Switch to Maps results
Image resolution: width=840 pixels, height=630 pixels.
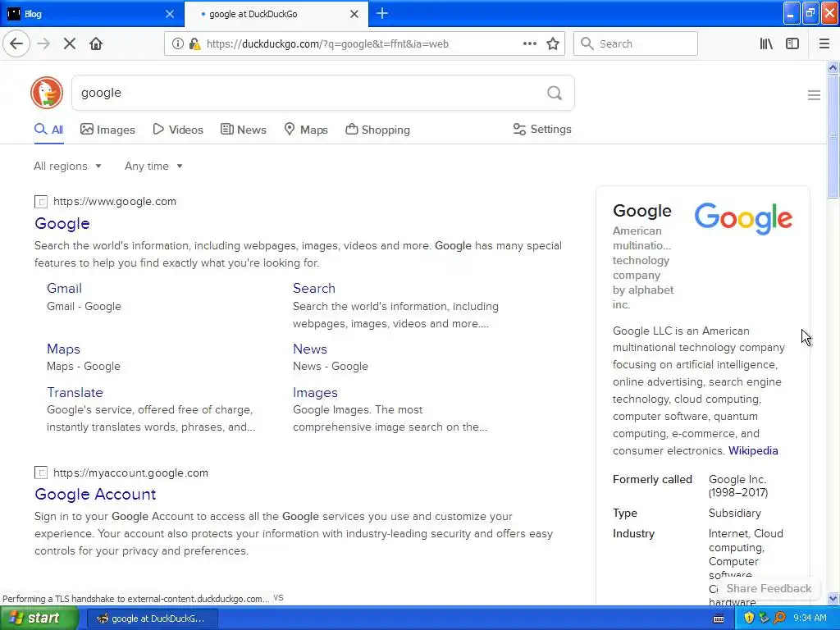[306, 129]
